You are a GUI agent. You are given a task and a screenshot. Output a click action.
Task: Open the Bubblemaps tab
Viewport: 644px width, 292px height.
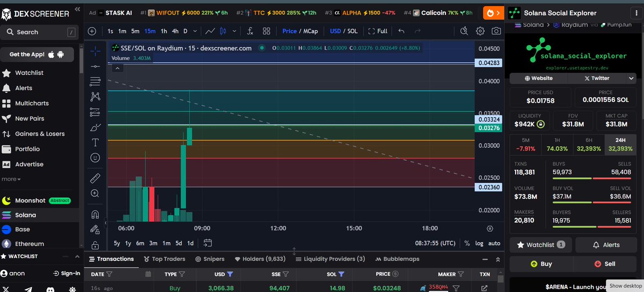coord(397,259)
